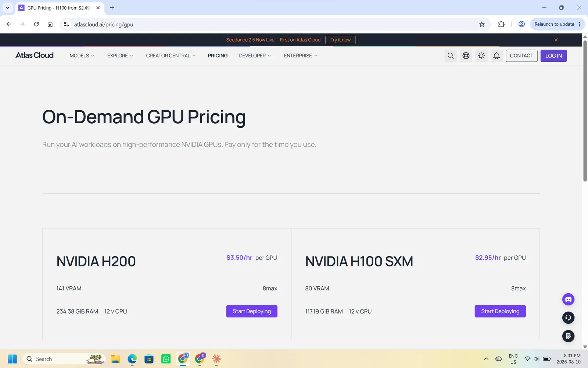Click the NVIDIA H200 heading

click(x=96, y=261)
